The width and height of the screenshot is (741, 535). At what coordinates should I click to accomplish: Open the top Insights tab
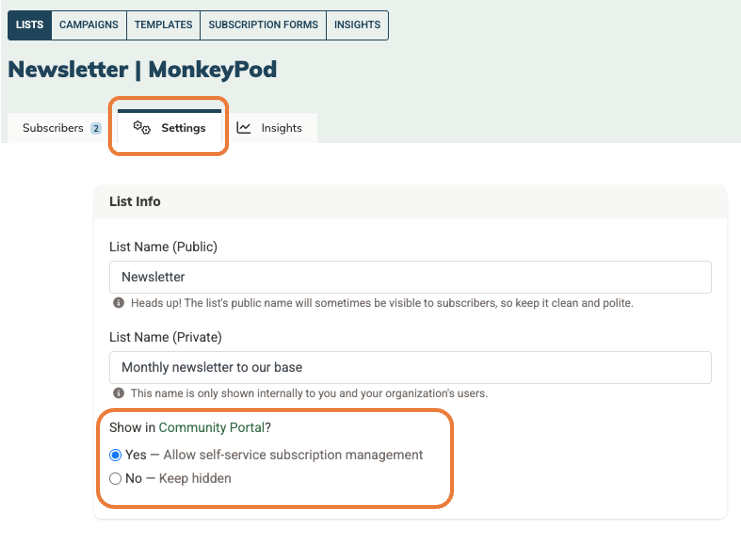coord(357,25)
